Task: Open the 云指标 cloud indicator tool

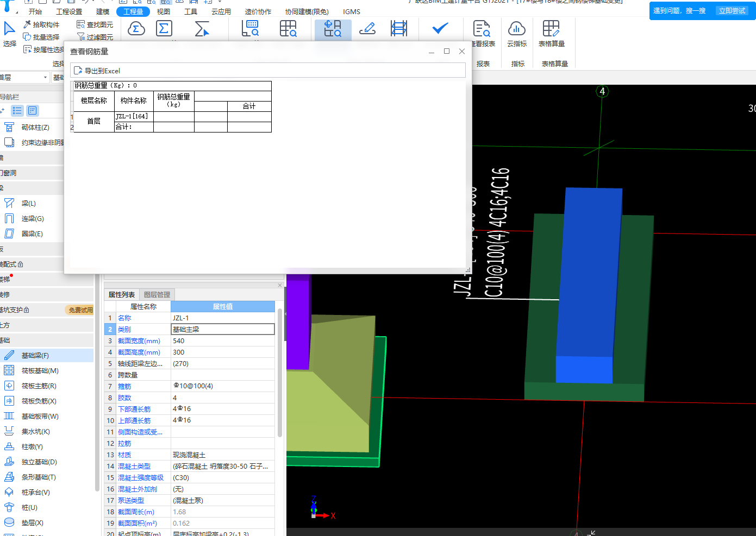Action: [x=517, y=34]
